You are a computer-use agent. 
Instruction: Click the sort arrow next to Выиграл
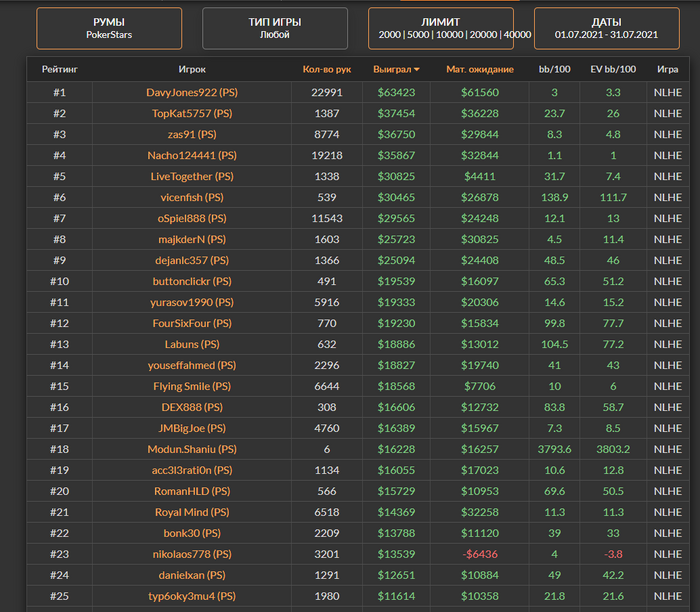(x=416, y=70)
